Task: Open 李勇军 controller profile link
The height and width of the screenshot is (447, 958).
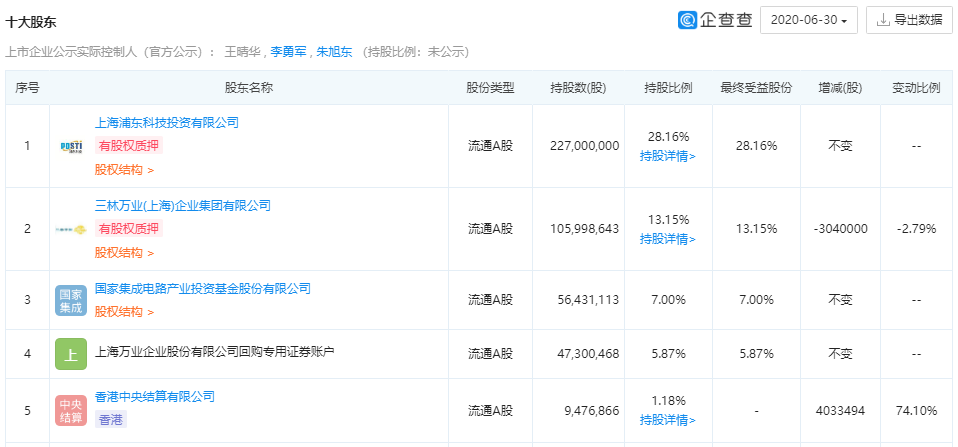Action: click(x=288, y=52)
